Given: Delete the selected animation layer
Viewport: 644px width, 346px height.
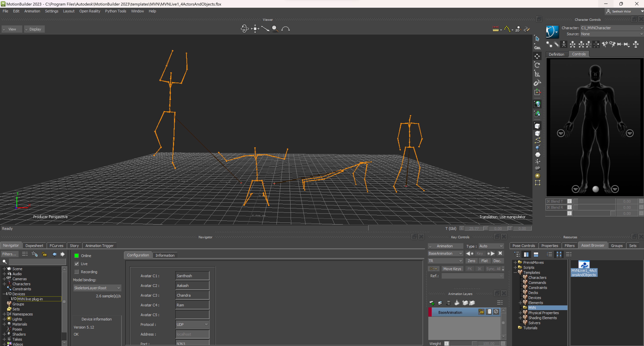Looking at the screenshot, I should click(448, 303).
